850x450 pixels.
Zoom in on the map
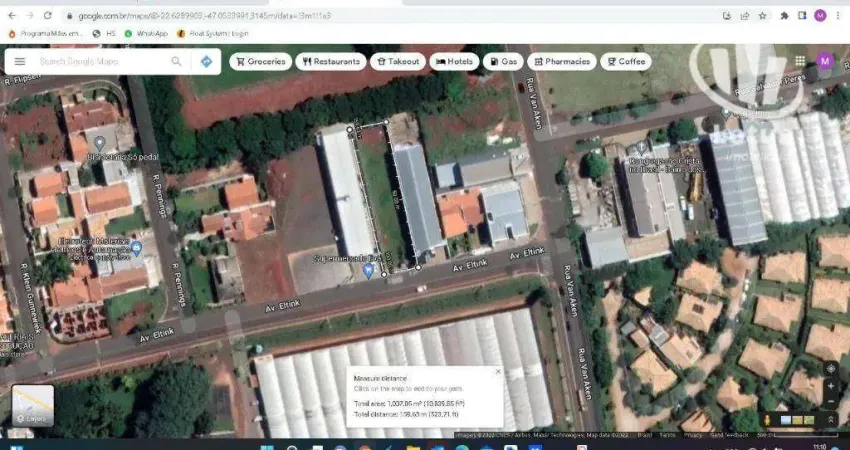[830, 386]
